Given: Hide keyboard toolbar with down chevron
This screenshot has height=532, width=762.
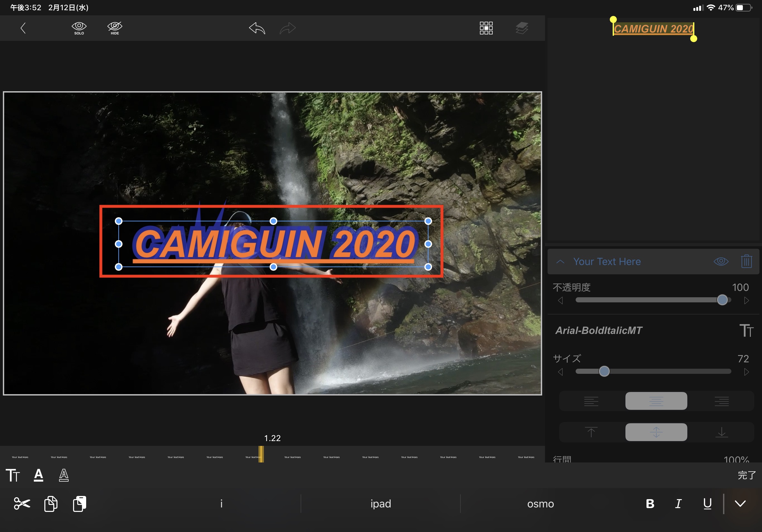Looking at the screenshot, I should [x=740, y=504].
